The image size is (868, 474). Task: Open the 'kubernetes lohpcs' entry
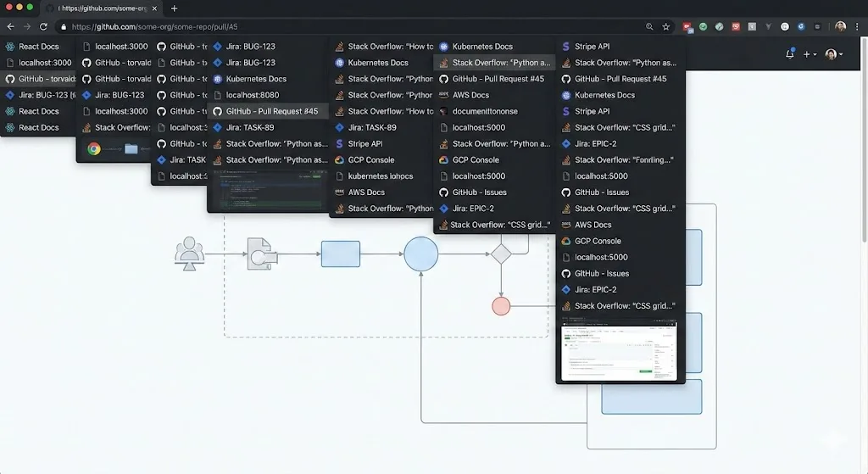380,176
